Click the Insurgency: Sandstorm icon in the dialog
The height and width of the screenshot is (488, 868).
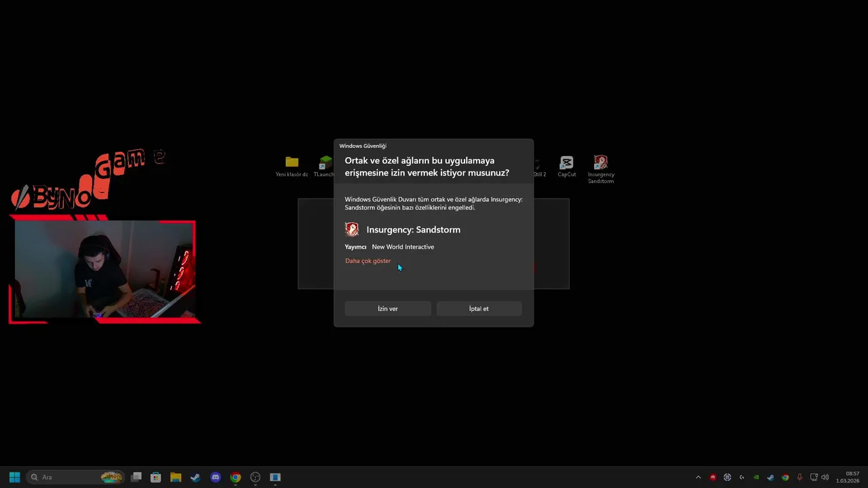point(351,229)
